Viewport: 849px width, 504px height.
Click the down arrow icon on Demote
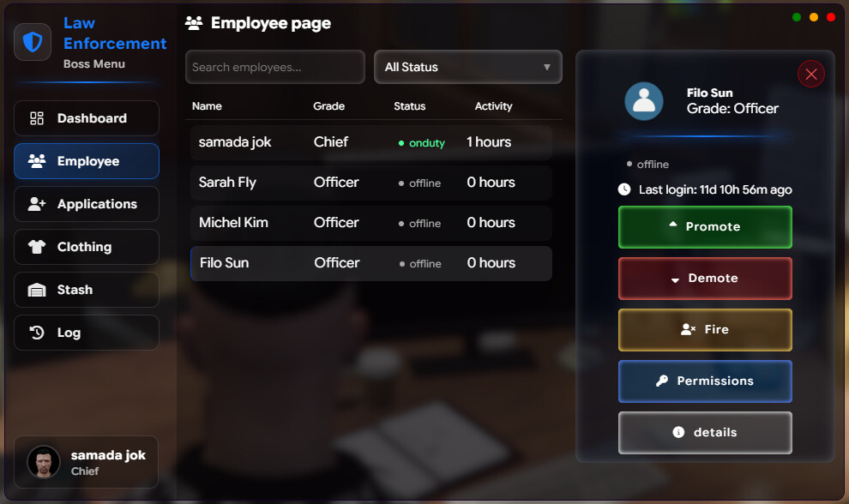[x=675, y=280]
